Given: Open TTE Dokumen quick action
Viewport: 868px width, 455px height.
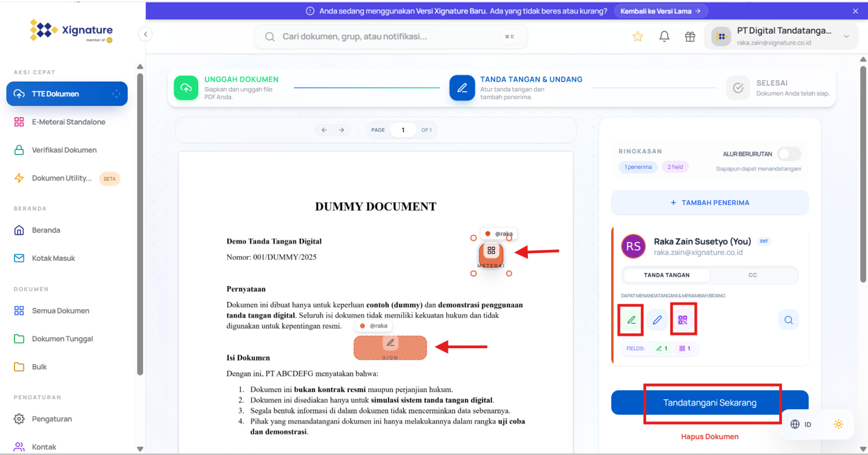Looking at the screenshot, I should [x=67, y=93].
